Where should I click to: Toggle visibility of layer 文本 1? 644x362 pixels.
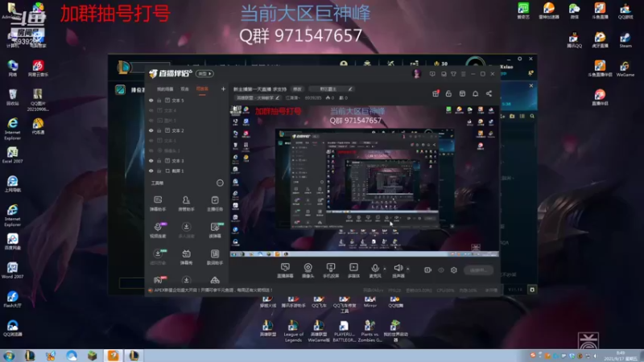click(x=151, y=141)
